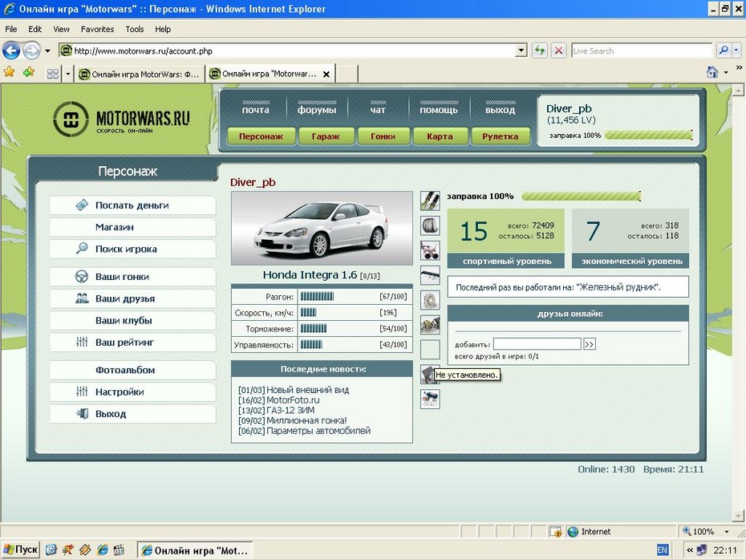Open Ваши гонки link
The height and width of the screenshot is (560, 746).
pos(132,277)
